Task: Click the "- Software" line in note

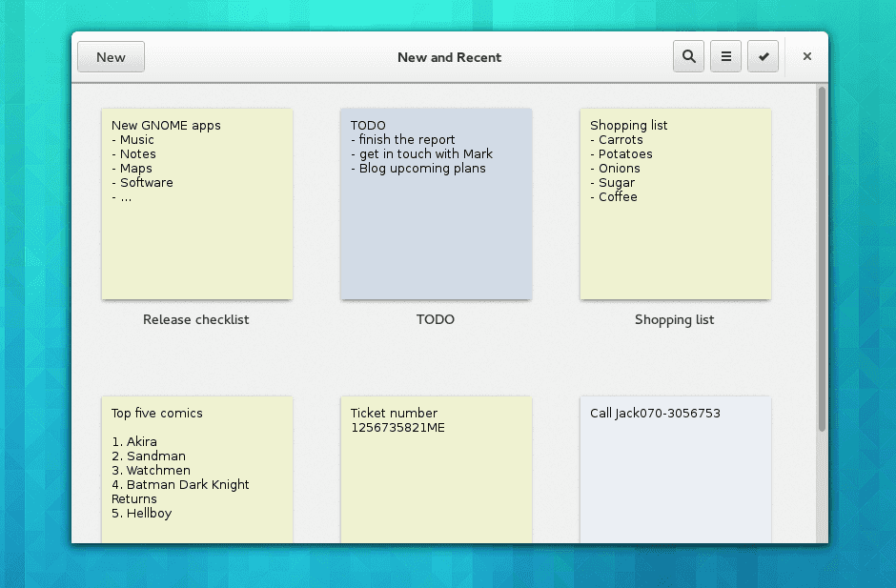Action: pos(142,183)
